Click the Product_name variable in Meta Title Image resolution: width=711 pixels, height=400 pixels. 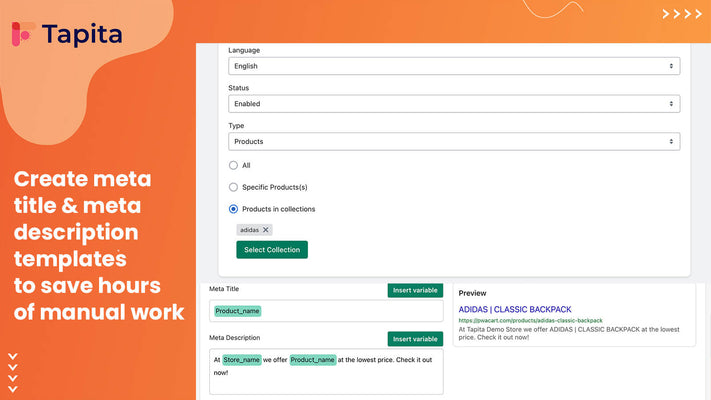tap(237, 312)
